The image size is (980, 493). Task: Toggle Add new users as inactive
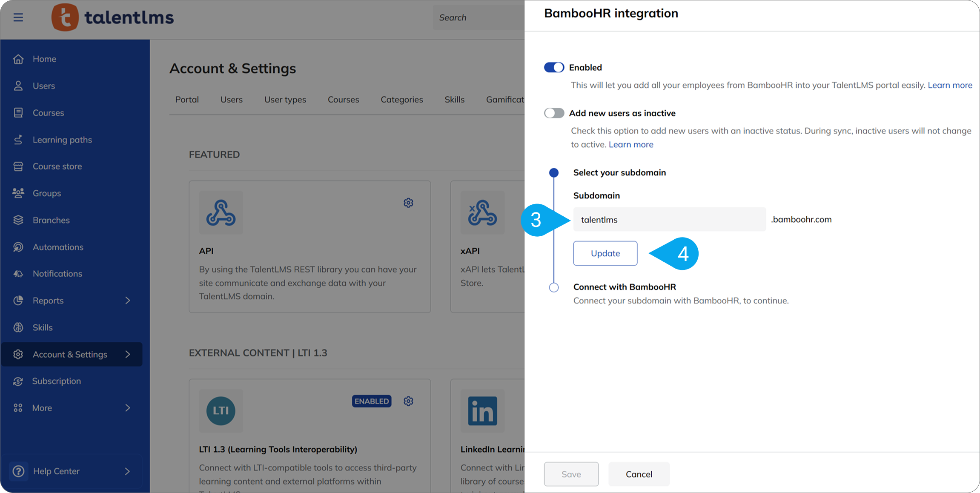tap(554, 113)
